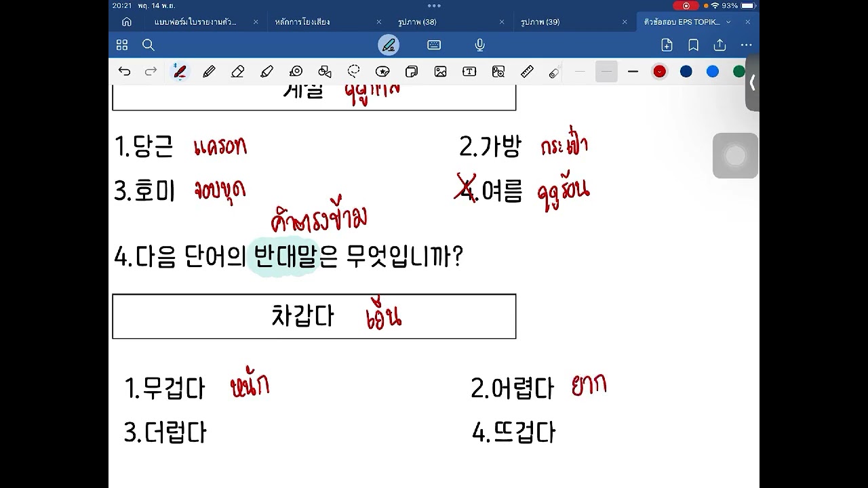The image size is (868, 488).
Task: Redo the last undone stroke
Action: coord(151,71)
